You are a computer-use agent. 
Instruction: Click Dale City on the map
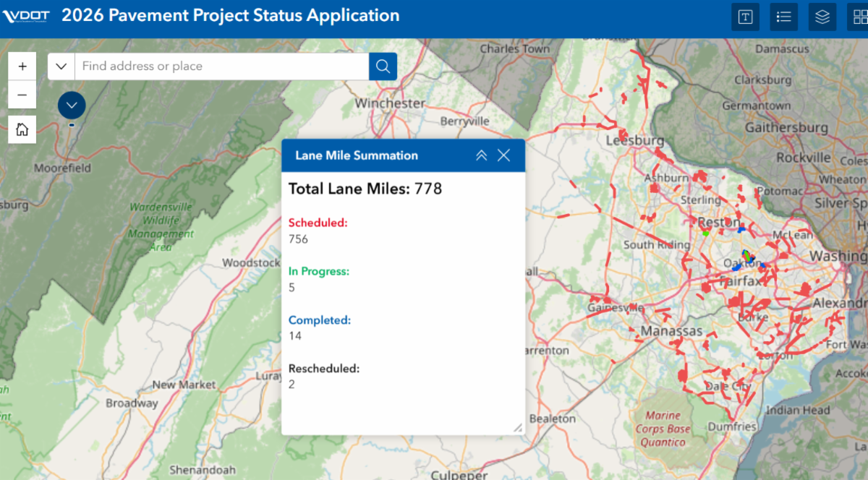729,386
